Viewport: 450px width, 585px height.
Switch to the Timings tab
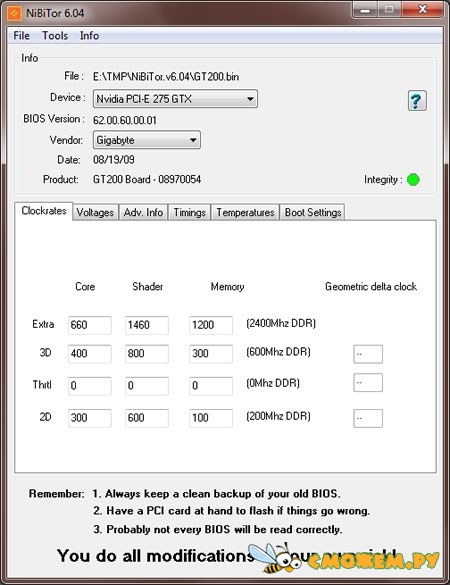click(x=190, y=212)
